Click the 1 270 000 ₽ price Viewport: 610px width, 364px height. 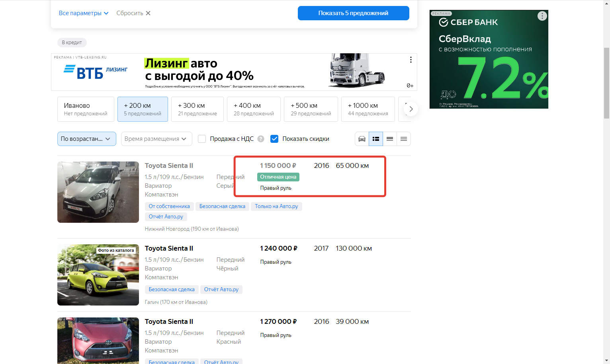click(278, 321)
